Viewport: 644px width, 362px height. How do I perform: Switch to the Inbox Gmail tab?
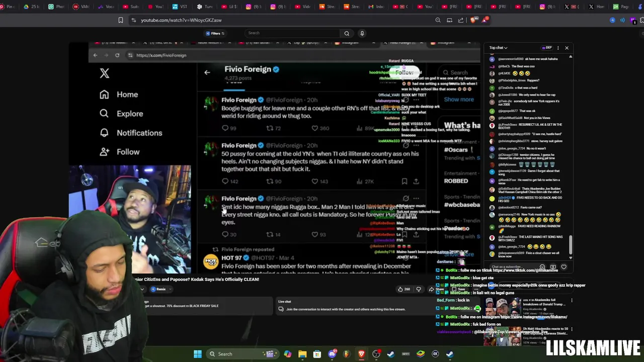377,7
